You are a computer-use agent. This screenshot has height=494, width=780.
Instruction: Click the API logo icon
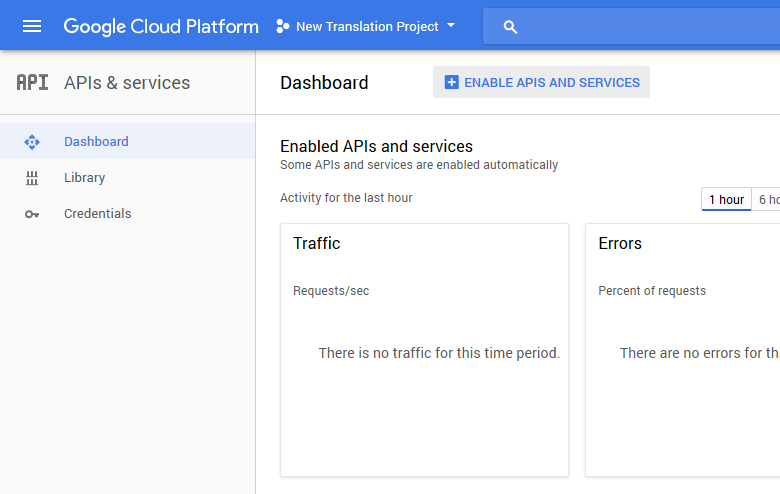[x=32, y=83]
